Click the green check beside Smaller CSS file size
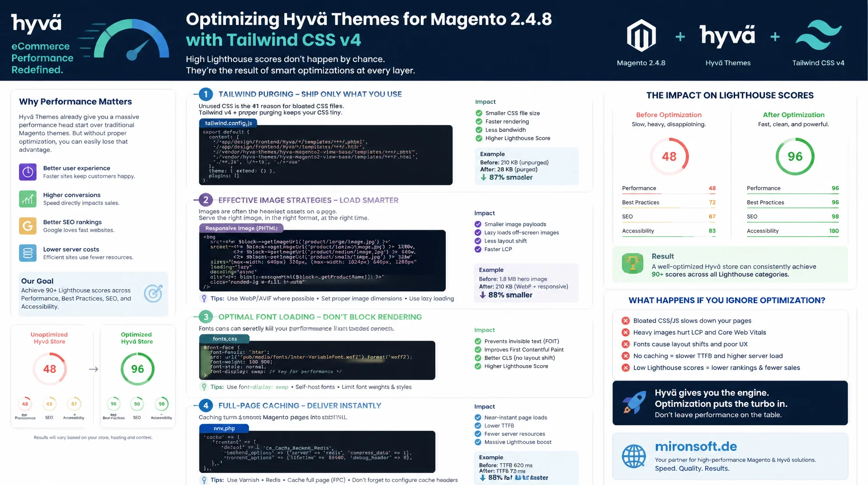The image size is (868, 485). coord(479,113)
